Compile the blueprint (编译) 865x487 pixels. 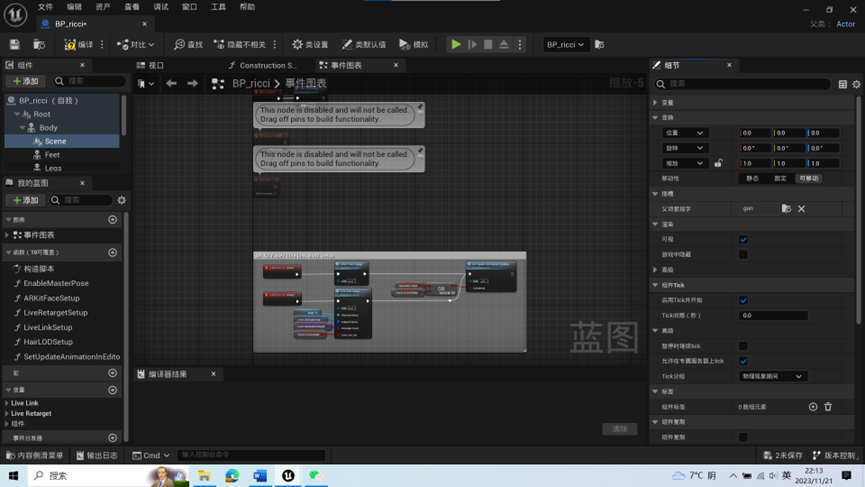pyautogui.click(x=79, y=45)
